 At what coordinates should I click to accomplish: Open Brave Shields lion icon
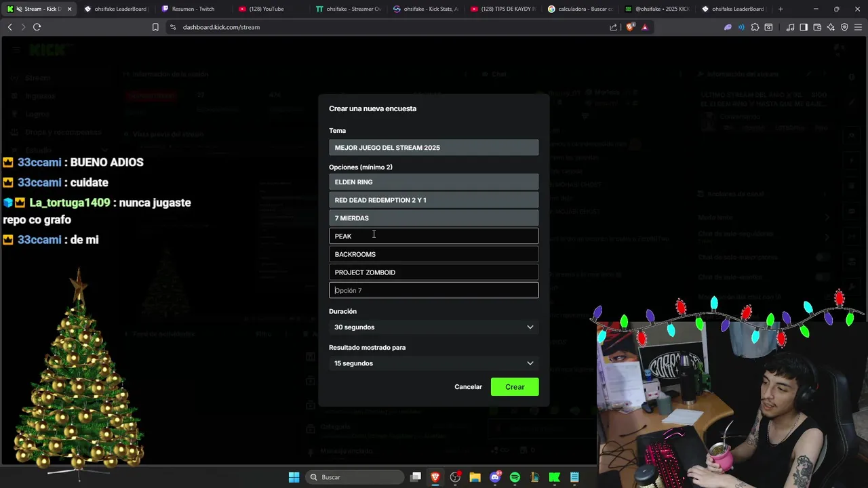point(631,27)
